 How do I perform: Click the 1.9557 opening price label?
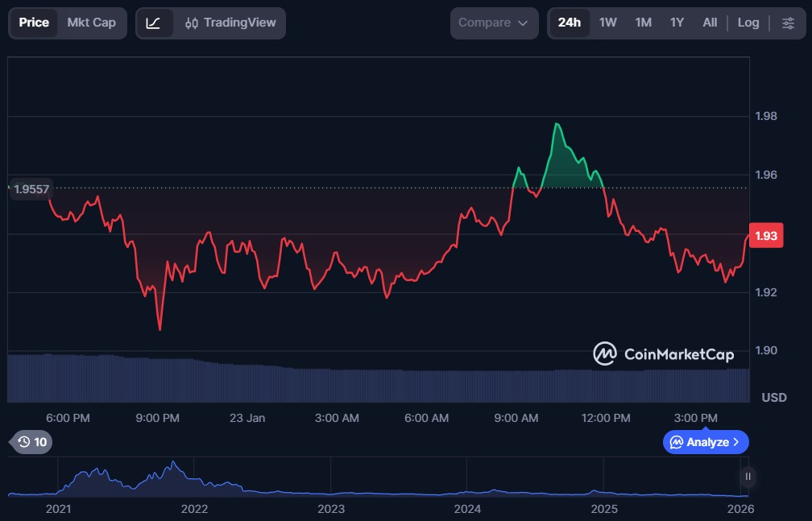click(29, 189)
